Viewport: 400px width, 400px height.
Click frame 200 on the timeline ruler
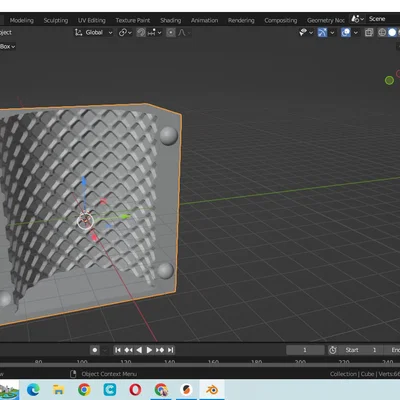coord(300,362)
